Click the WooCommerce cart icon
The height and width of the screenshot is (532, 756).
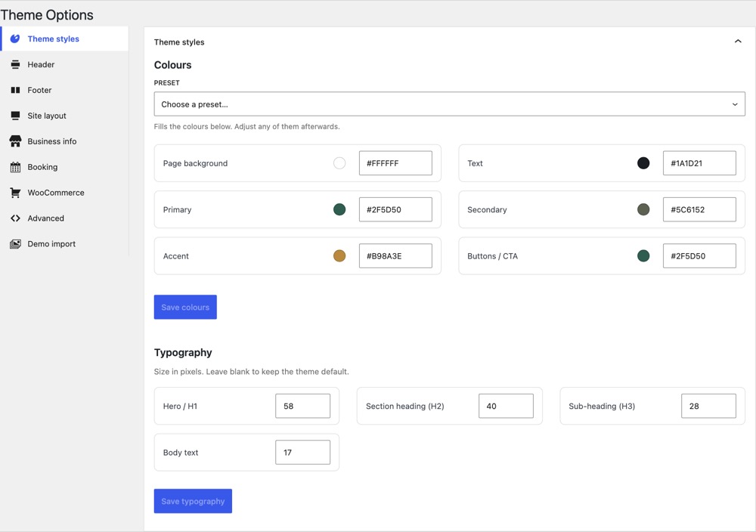[x=15, y=193]
